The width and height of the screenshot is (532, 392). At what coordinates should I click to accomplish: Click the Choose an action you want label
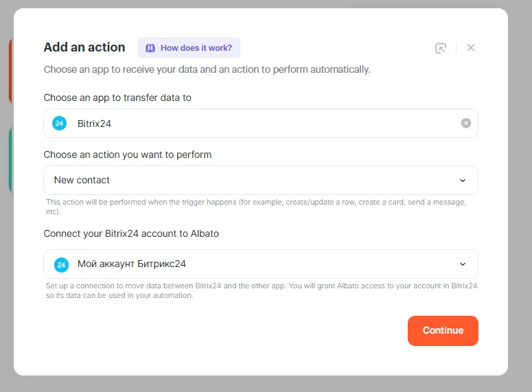(x=127, y=154)
